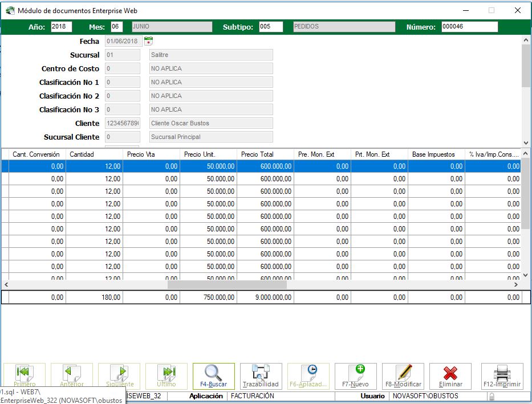Screen dimensions: 532x404
Task: Click the F12-Imprimir printer icon
Action: 502,373
